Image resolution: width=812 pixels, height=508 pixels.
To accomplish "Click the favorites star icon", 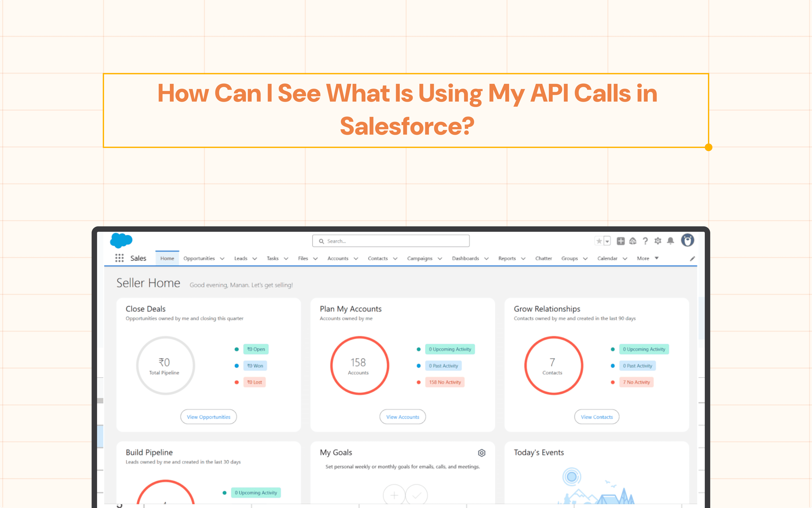I will pyautogui.click(x=599, y=241).
